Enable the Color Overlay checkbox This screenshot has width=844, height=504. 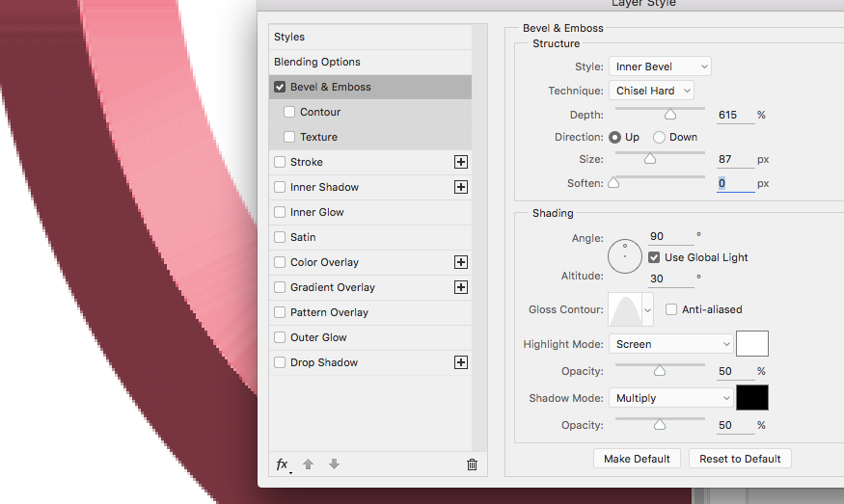(x=280, y=262)
